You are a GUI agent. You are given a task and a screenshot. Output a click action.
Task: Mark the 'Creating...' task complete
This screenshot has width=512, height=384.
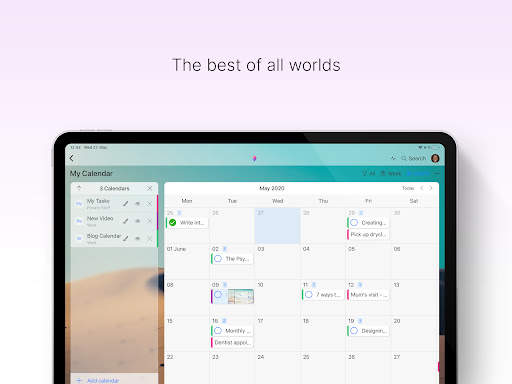click(x=354, y=222)
